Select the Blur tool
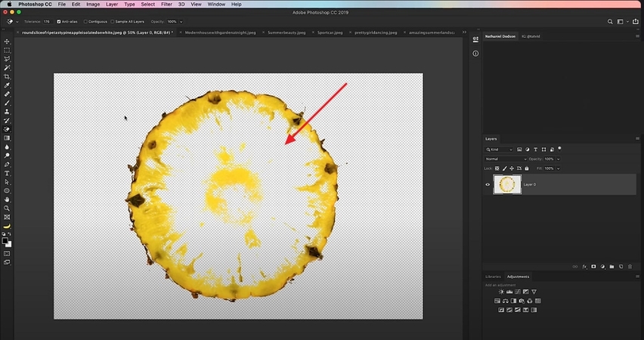 tap(7, 147)
